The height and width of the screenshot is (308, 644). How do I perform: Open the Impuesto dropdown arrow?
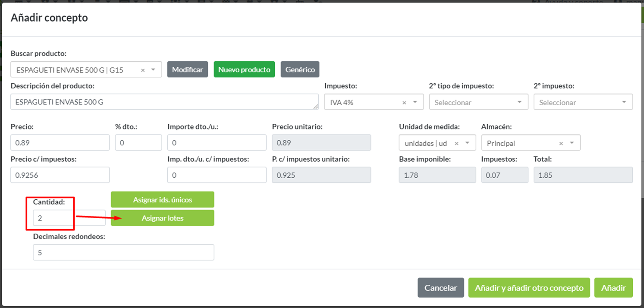click(x=415, y=103)
